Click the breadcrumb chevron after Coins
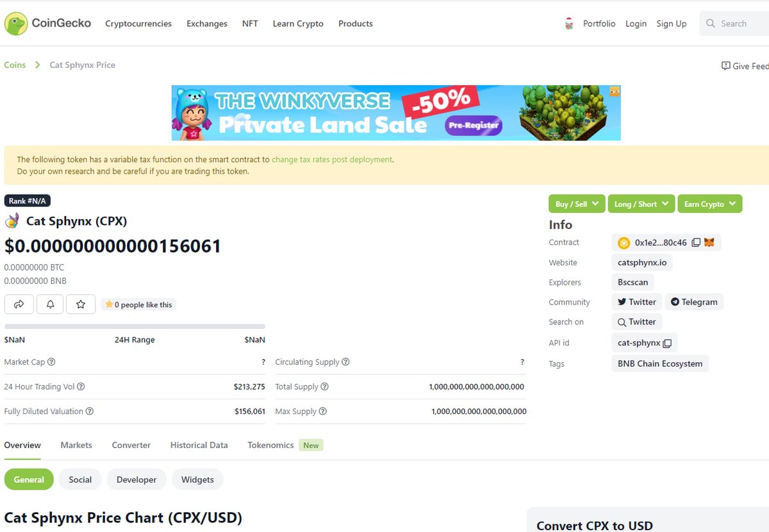 (38, 65)
